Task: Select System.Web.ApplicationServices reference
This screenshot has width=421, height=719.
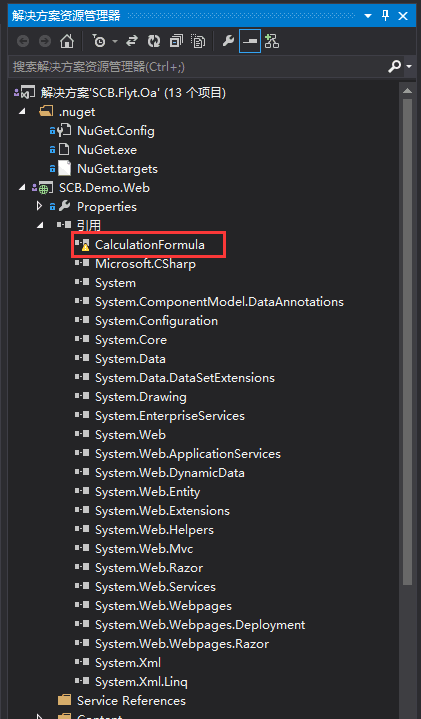Action: coord(188,454)
